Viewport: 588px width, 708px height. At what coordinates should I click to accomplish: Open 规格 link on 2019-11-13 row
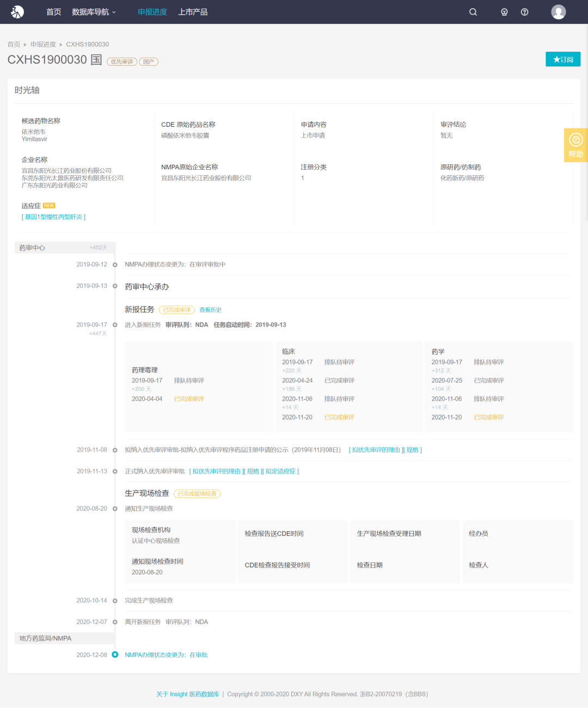click(253, 471)
